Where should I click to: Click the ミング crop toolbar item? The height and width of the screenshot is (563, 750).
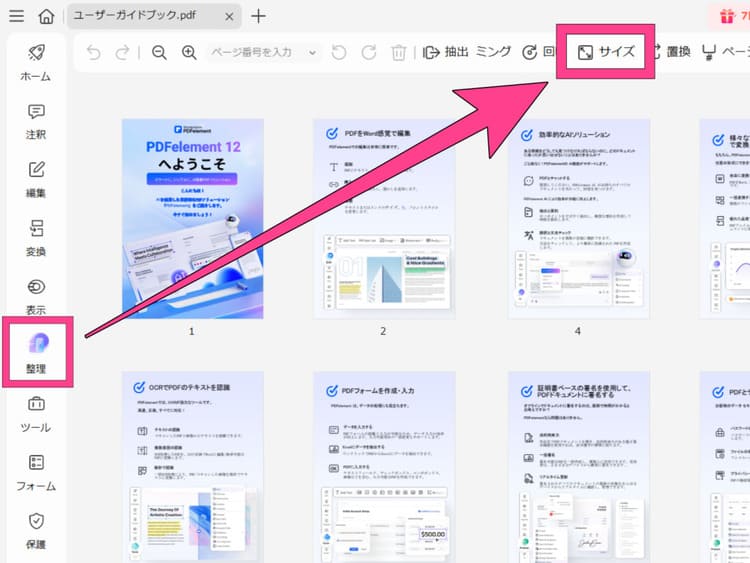[x=494, y=52]
